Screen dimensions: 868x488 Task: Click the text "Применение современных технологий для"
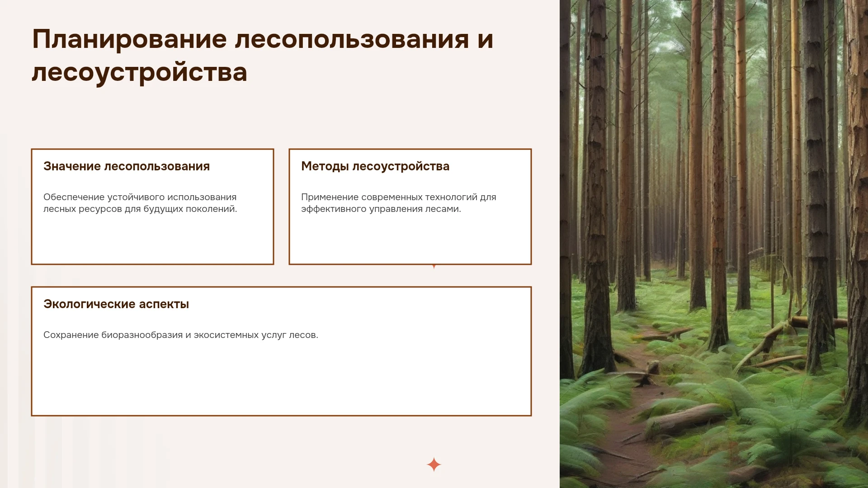[x=399, y=197]
